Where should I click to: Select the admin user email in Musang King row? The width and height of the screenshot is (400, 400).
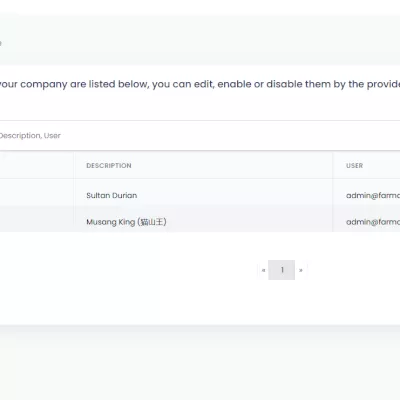[x=373, y=222]
